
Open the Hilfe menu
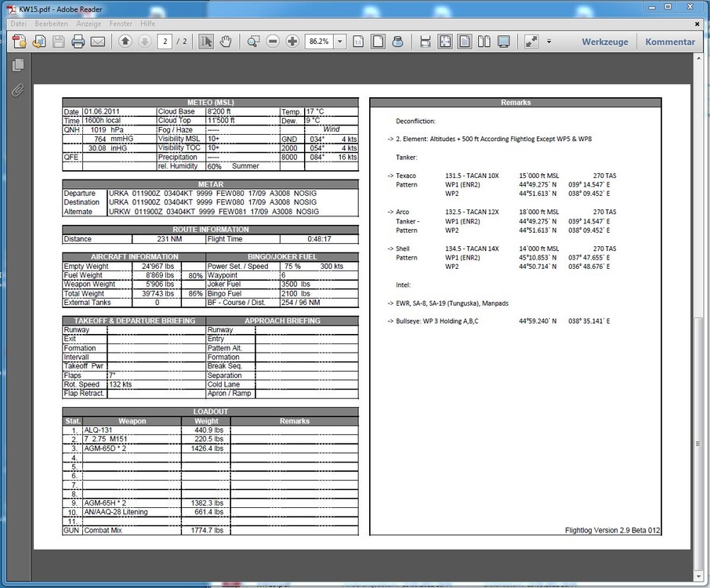point(147,24)
